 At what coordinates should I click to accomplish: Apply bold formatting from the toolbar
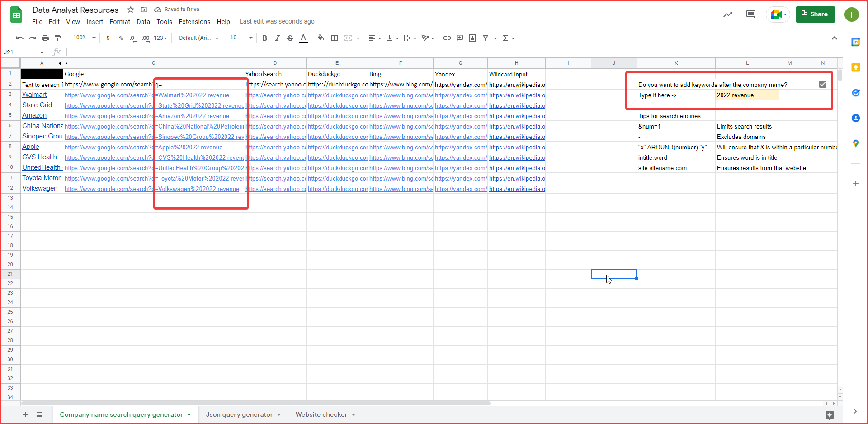click(264, 38)
